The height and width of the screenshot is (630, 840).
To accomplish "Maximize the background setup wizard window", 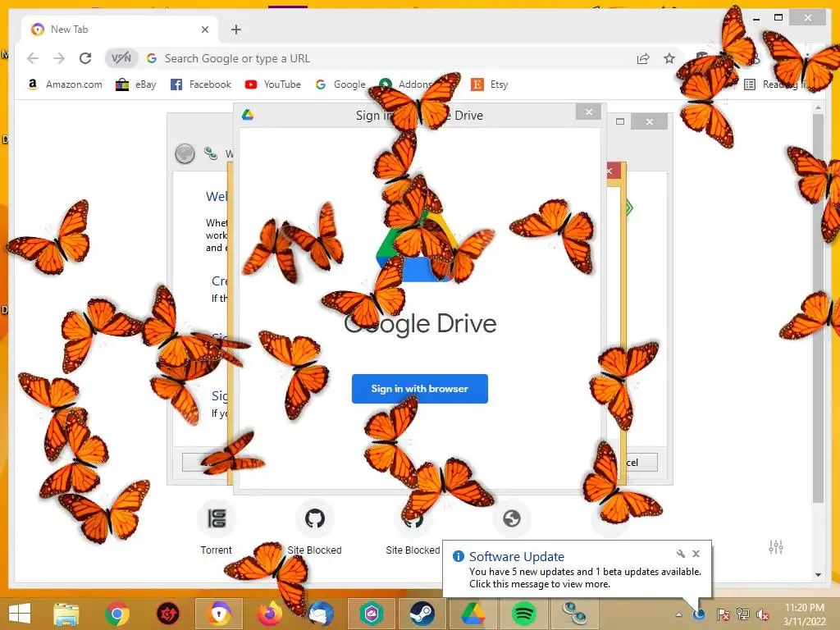I will pos(620,121).
